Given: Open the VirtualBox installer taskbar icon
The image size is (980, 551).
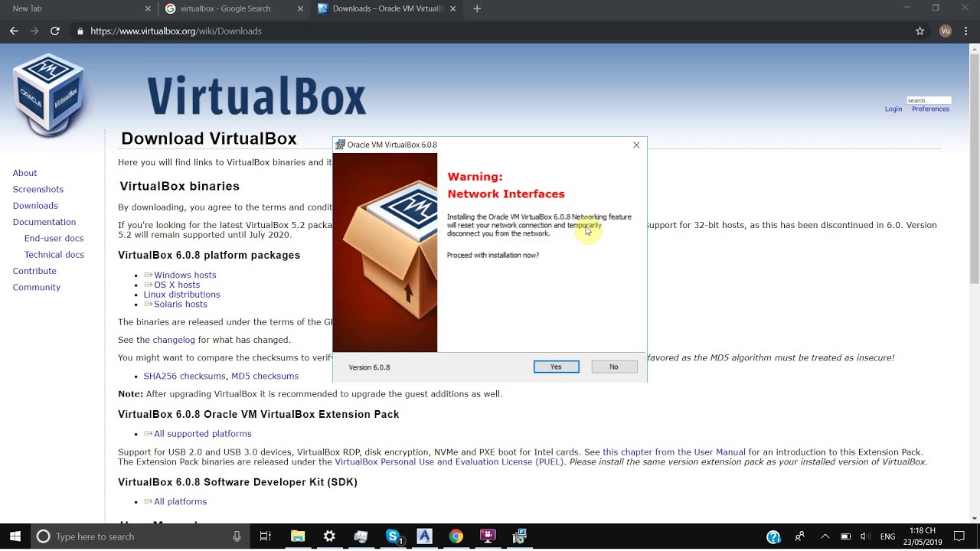Looking at the screenshot, I should click(x=519, y=536).
